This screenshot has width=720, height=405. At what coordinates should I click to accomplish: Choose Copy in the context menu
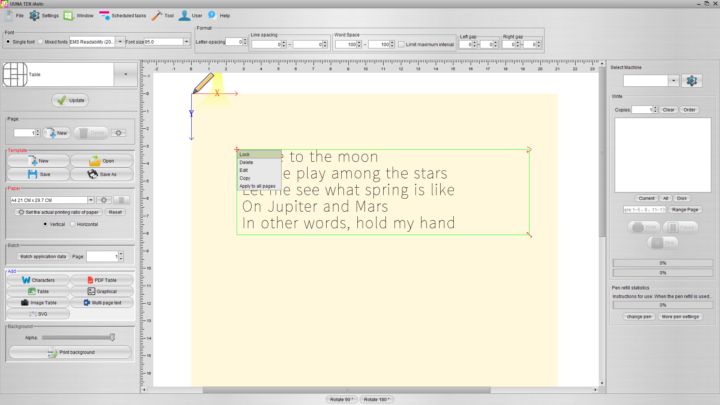(x=259, y=178)
